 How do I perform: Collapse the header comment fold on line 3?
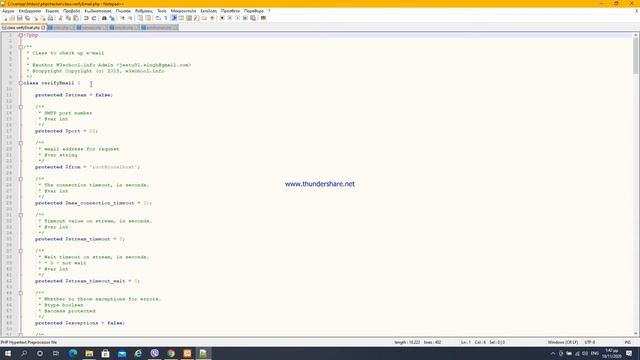coord(20,47)
